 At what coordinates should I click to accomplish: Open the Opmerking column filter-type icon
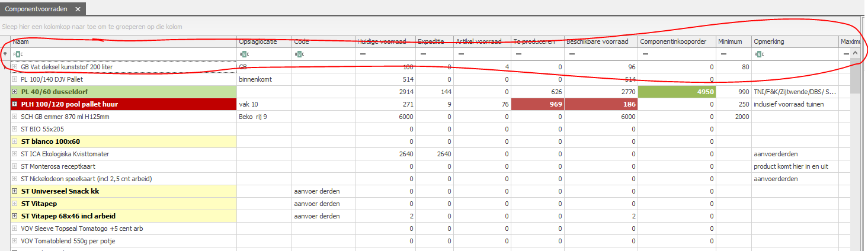tap(758, 54)
